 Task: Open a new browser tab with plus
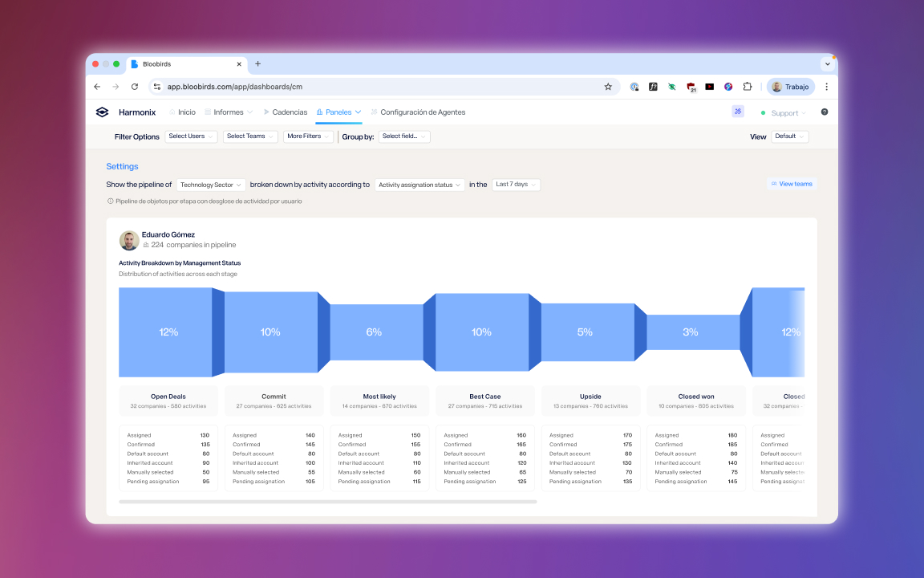[x=257, y=63]
